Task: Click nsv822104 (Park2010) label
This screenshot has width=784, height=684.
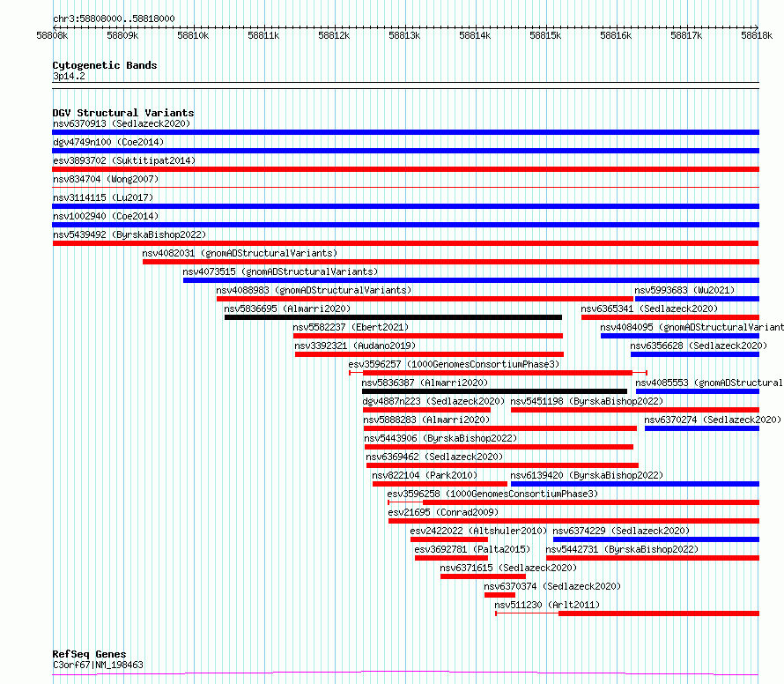Action: coord(425,475)
